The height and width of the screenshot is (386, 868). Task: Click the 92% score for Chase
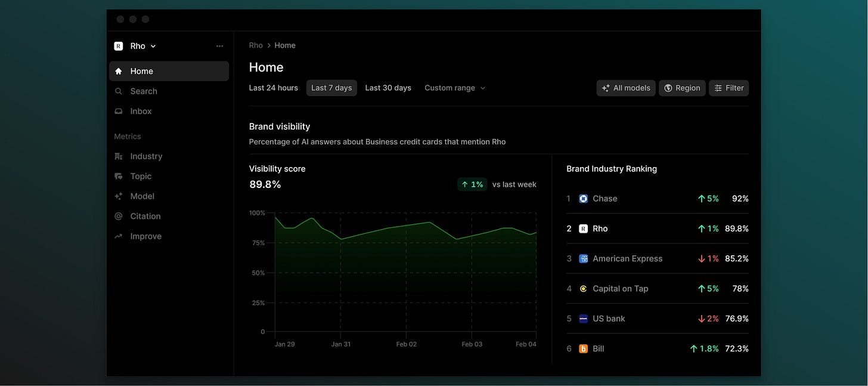click(x=740, y=199)
